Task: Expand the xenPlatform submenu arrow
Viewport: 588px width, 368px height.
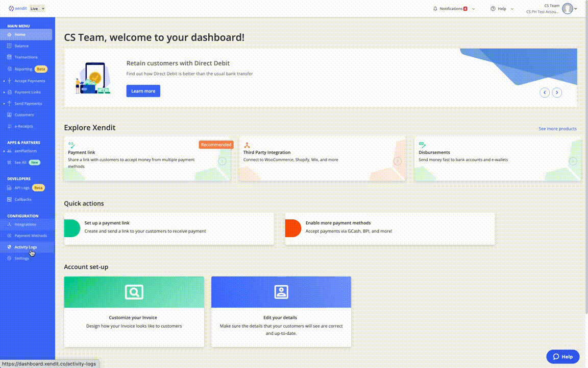Action: point(4,151)
